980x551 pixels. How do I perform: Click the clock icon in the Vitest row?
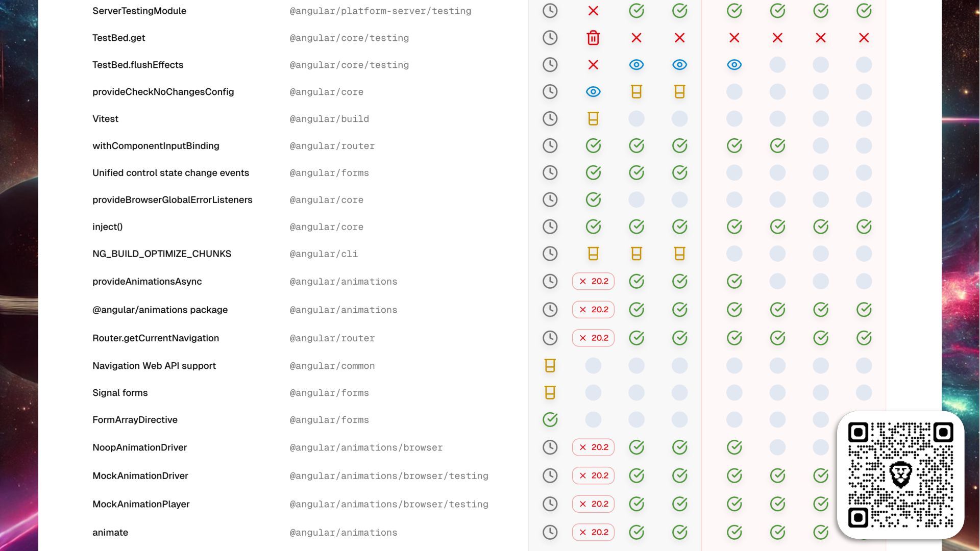tap(550, 119)
